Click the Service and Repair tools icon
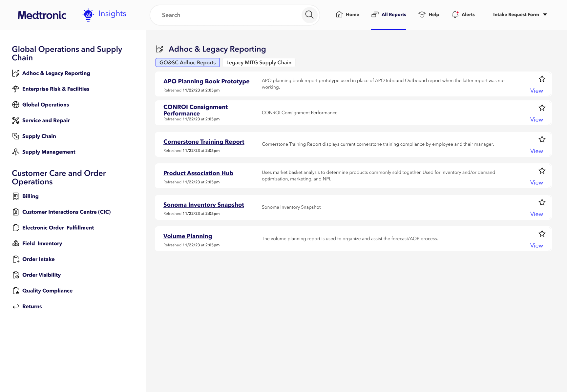567x392 pixels. [16, 120]
